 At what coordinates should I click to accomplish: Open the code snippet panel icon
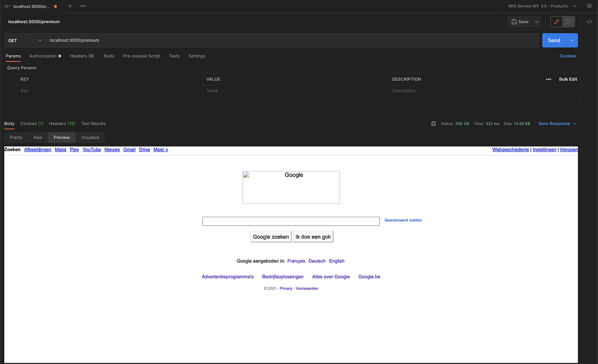[589, 22]
